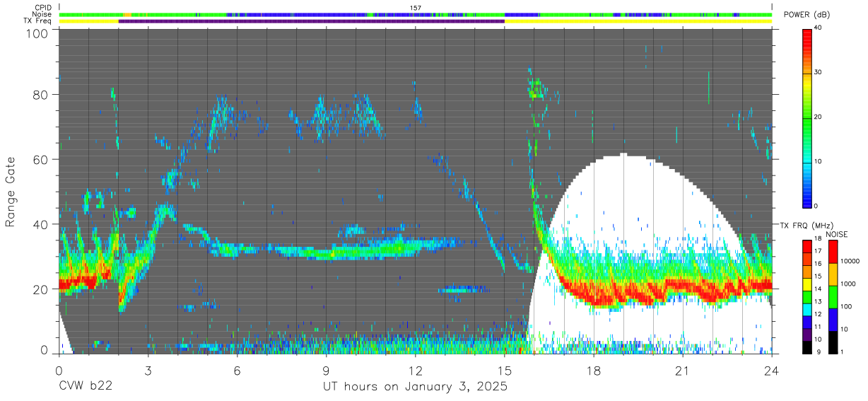Click hour 9 on the UT time axis
Image resolution: width=868 pixels, height=401 pixels.
point(326,370)
